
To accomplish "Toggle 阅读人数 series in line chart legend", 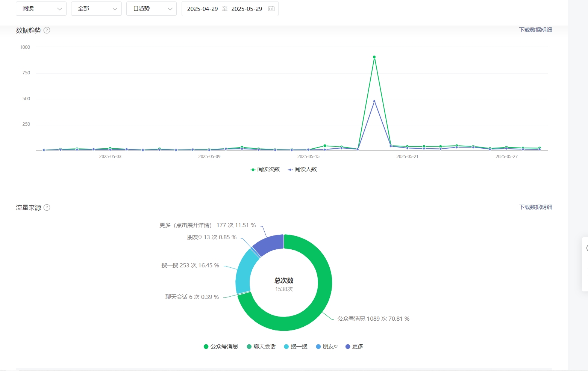I will [x=302, y=169].
